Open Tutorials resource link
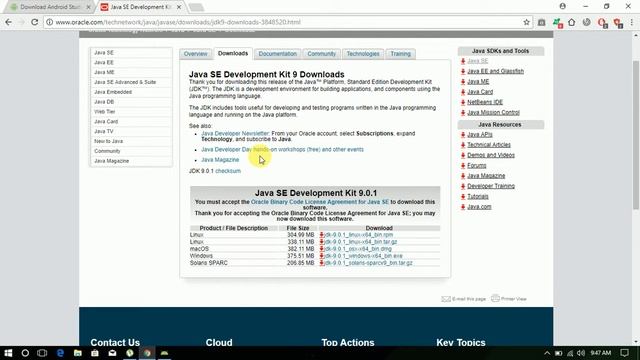640x360 pixels. 478,197
